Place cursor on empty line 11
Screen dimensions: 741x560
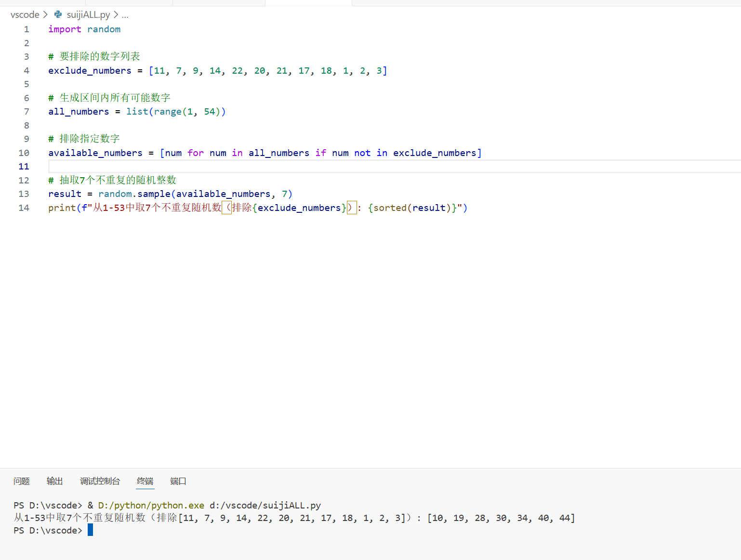coord(289,167)
